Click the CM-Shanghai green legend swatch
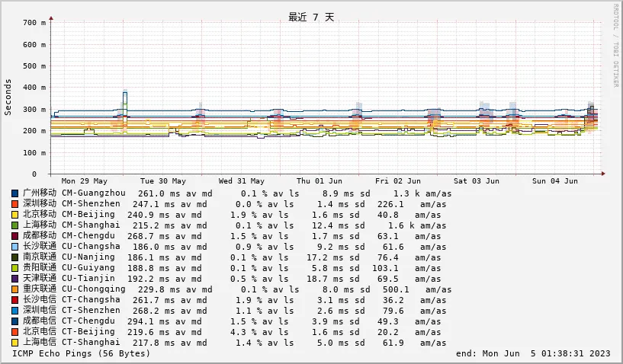 pyautogui.click(x=15, y=225)
